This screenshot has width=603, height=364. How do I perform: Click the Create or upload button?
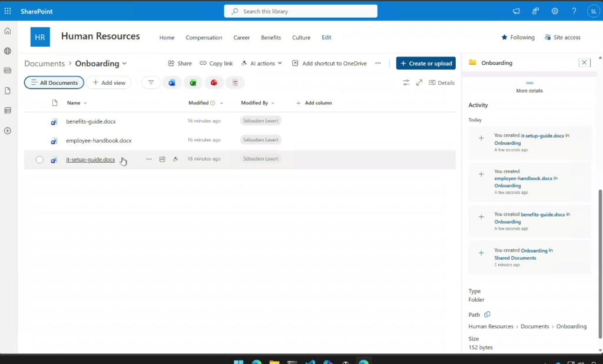426,64
